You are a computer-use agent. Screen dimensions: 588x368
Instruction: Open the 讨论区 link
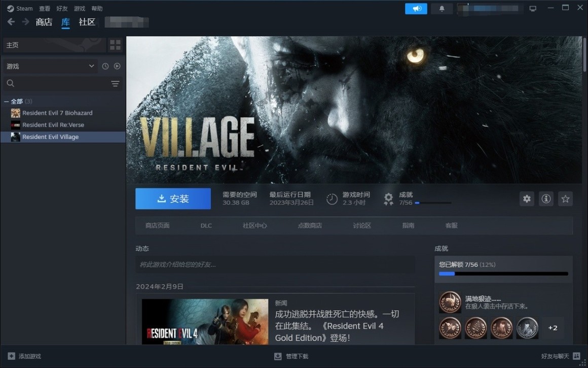(x=362, y=225)
